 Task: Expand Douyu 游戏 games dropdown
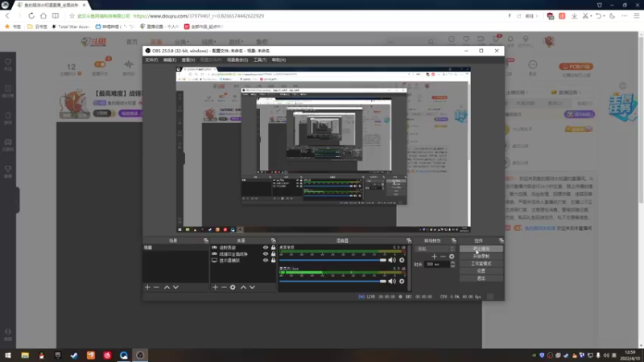236,42
